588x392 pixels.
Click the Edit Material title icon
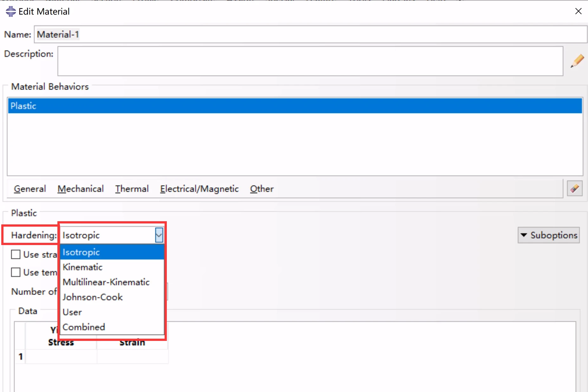coord(11,11)
